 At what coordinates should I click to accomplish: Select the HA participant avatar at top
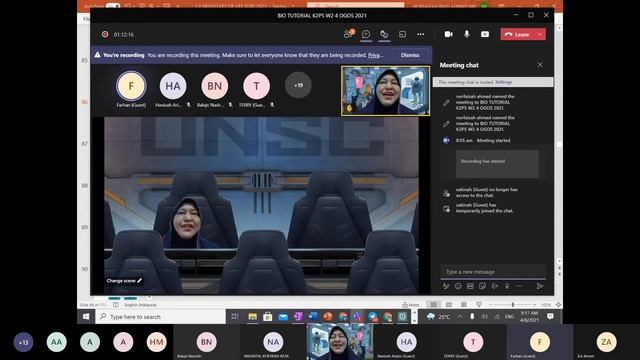173,86
